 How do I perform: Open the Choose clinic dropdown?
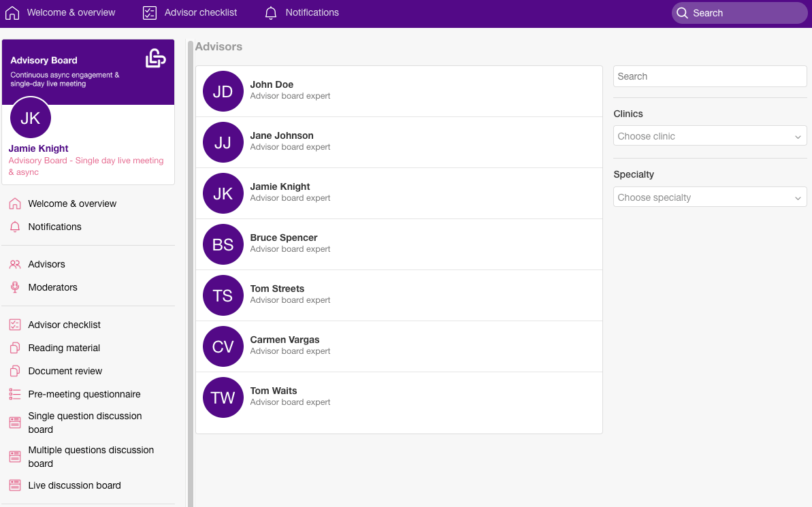pyautogui.click(x=710, y=136)
